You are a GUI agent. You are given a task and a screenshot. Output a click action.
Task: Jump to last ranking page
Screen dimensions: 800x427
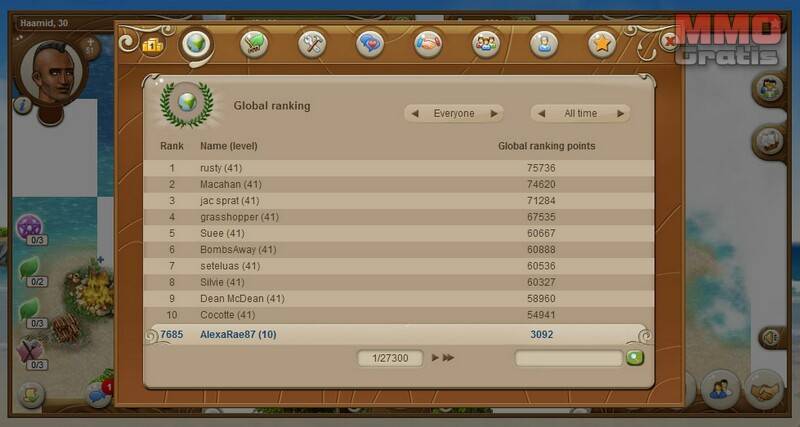click(448, 357)
